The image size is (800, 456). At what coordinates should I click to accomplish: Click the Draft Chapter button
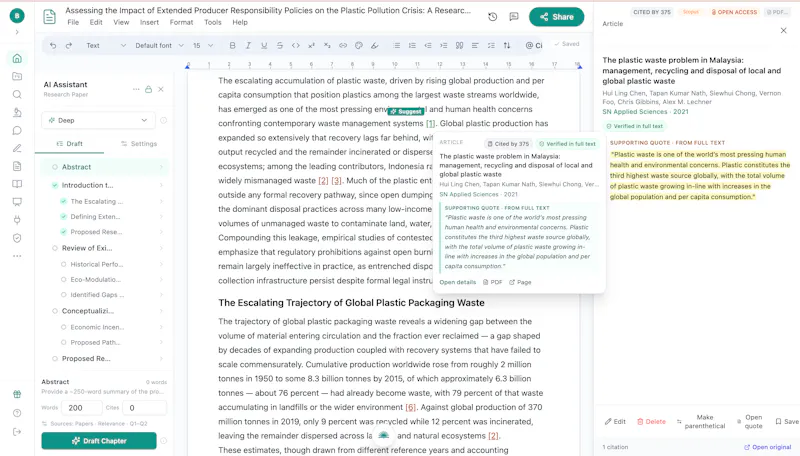click(99, 441)
